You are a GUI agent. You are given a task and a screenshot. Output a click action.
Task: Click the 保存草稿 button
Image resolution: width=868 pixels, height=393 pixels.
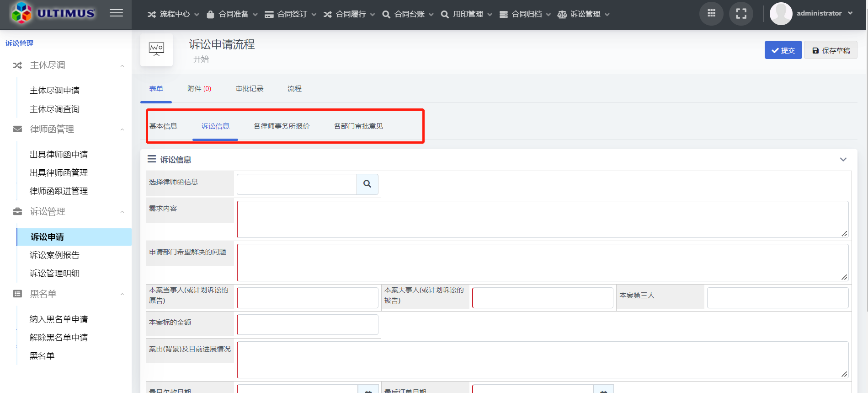click(x=831, y=50)
